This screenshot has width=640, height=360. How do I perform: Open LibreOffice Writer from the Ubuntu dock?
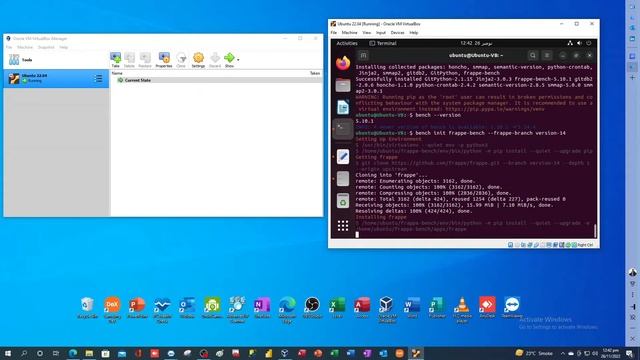[x=343, y=107]
